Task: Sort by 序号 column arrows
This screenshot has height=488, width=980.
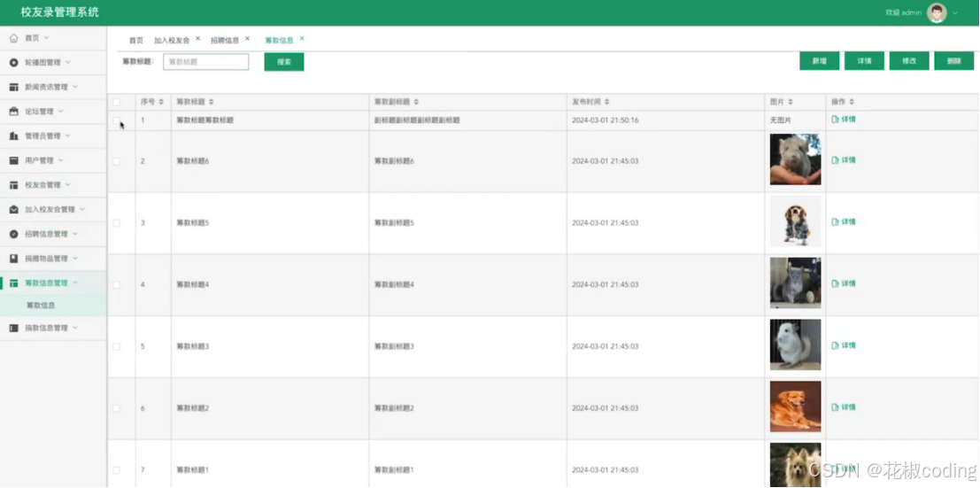Action: tap(161, 102)
